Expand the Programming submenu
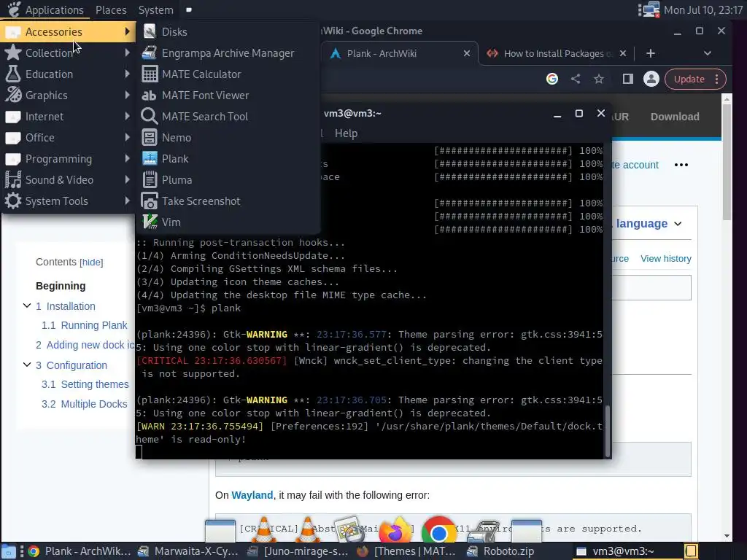 click(x=68, y=158)
